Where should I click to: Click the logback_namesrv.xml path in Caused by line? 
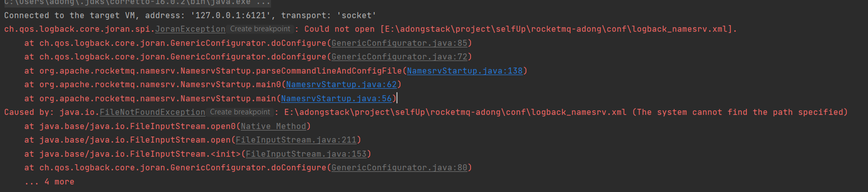(x=455, y=112)
